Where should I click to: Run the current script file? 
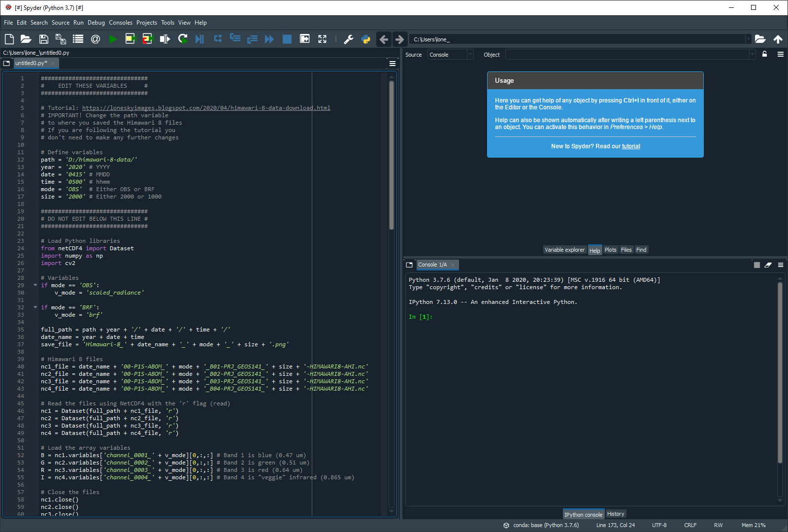tap(113, 39)
